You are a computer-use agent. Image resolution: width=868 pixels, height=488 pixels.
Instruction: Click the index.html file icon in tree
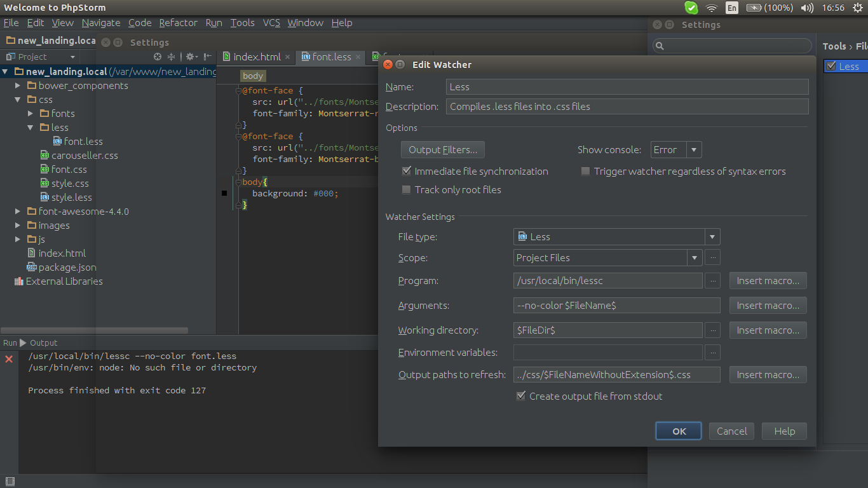tap(32, 253)
